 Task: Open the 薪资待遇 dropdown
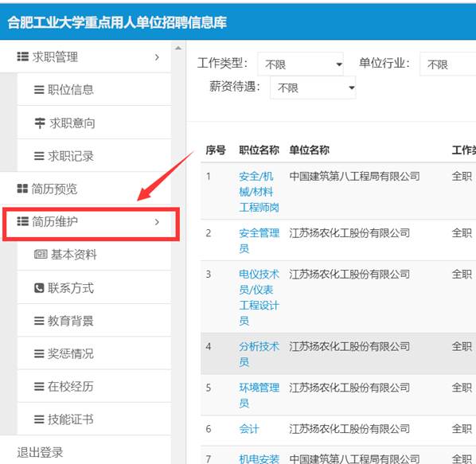[x=313, y=88]
